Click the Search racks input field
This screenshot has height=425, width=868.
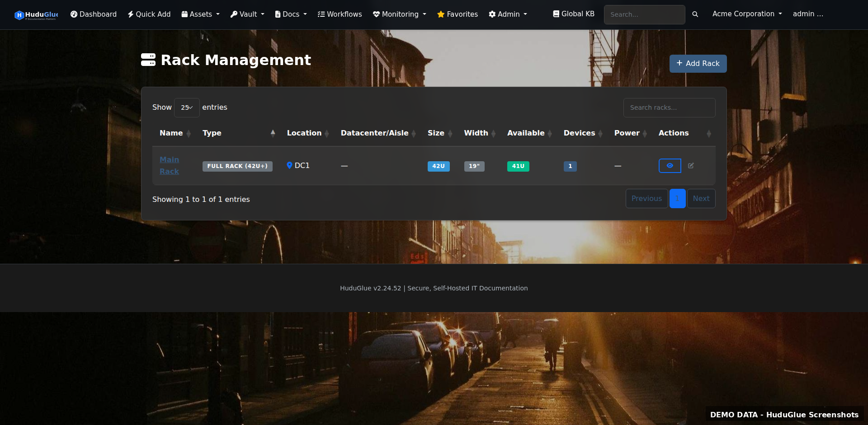pyautogui.click(x=669, y=107)
